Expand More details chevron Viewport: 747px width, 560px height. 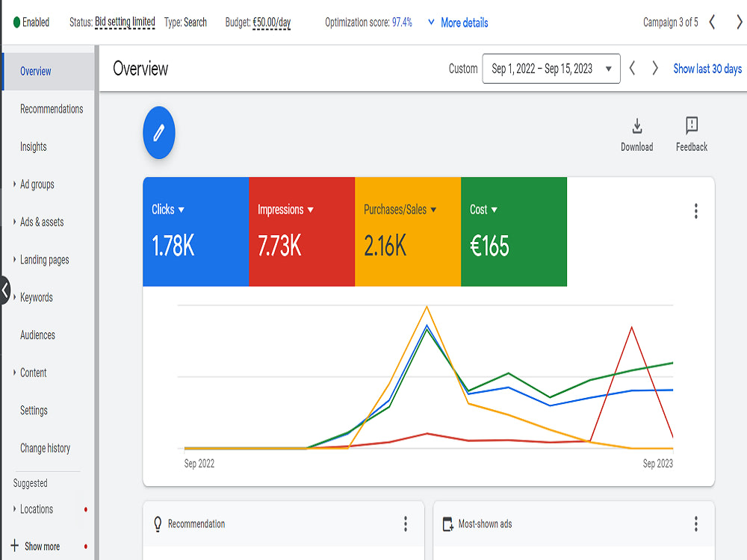[x=431, y=22]
